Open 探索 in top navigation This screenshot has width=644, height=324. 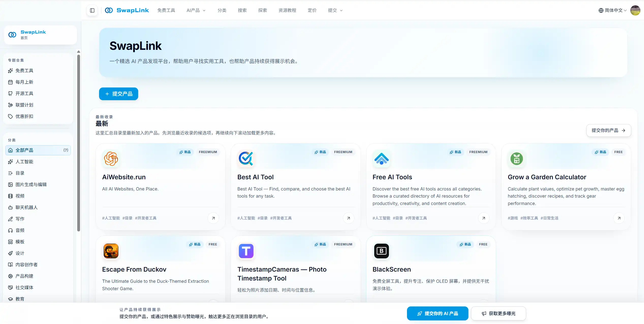pyautogui.click(x=262, y=10)
